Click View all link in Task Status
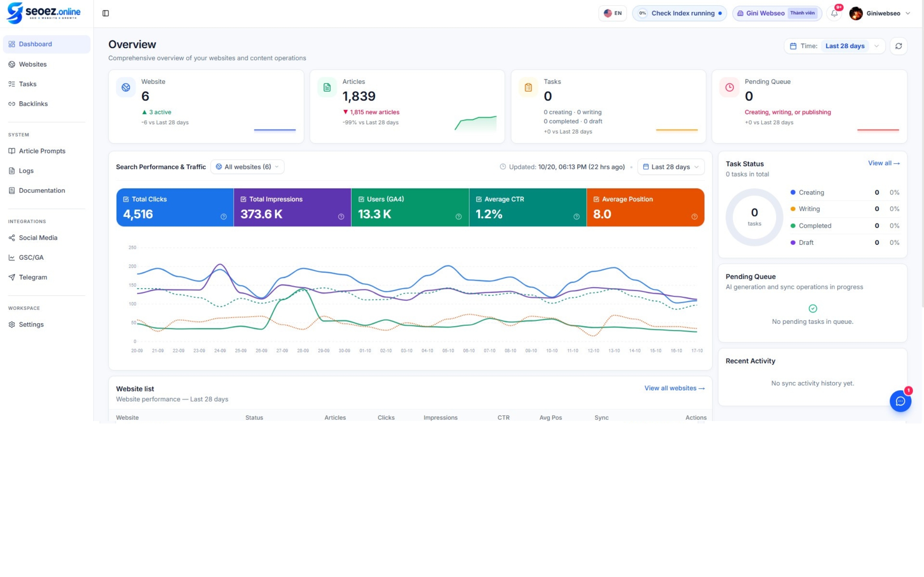The height and width of the screenshot is (577, 924). click(x=884, y=163)
